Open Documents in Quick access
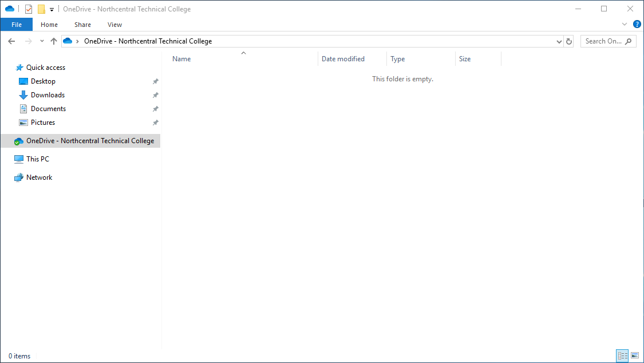The width and height of the screenshot is (644, 363). coord(48,109)
